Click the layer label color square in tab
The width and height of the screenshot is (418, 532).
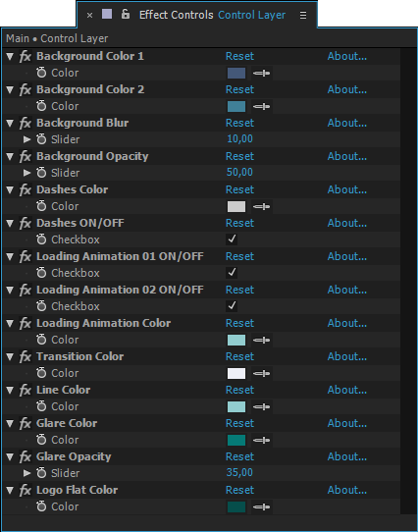107,14
